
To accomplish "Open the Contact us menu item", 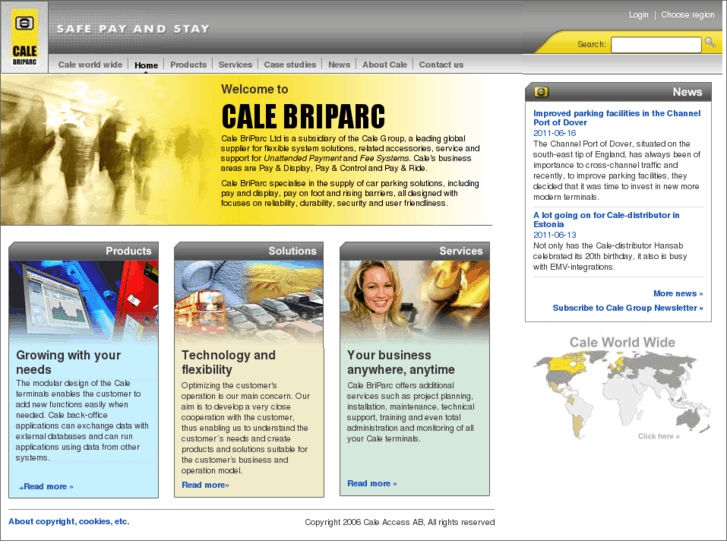I will [441, 64].
